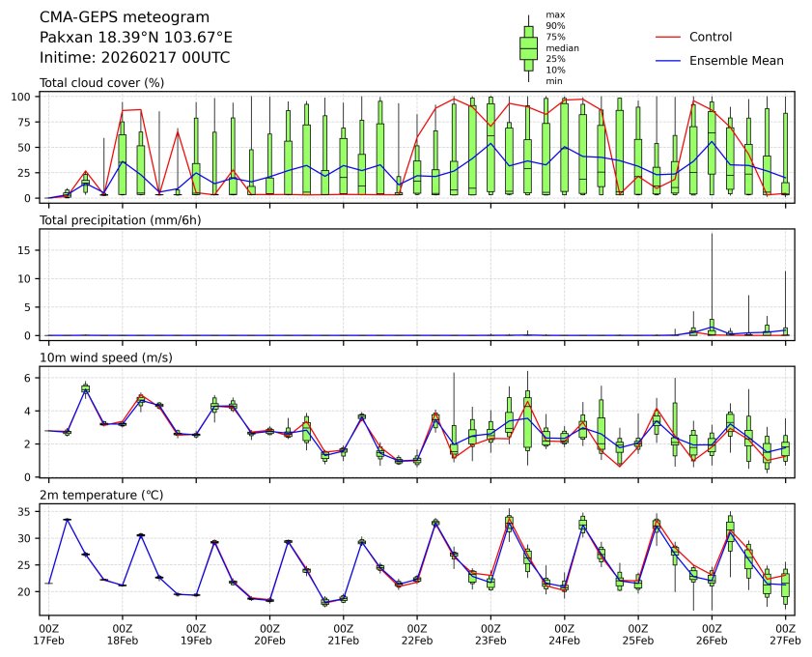Click the 00Z 24Feb axis label
The height and width of the screenshot is (657, 812).
pos(564,634)
